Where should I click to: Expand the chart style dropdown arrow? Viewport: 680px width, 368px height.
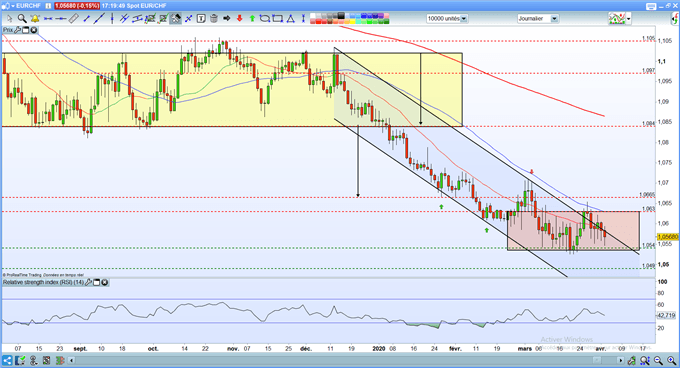pyautogui.click(x=628, y=19)
